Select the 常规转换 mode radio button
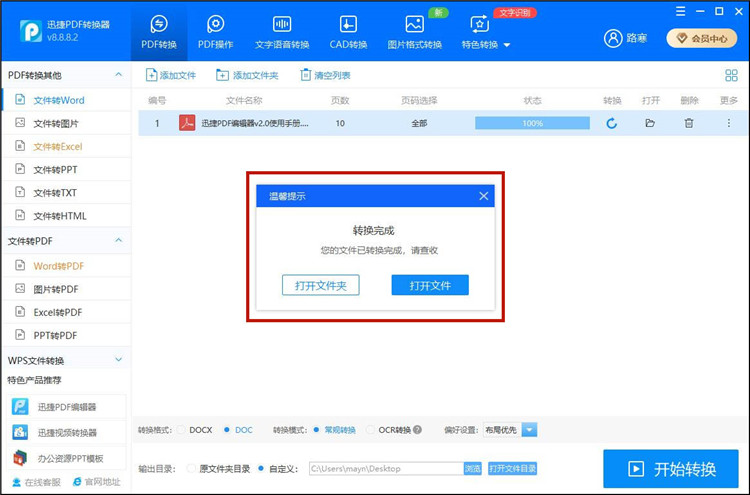 [316, 430]
